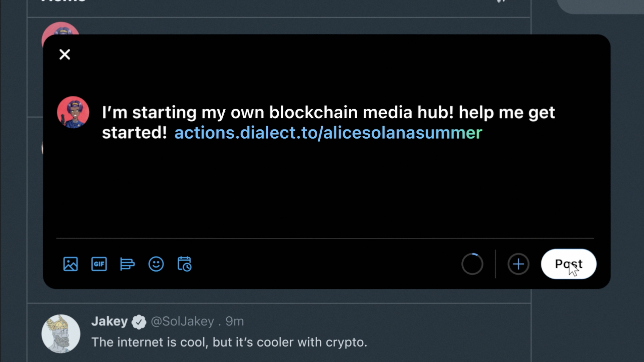Click Jakey's verified checkmark badge
644x362 pixels.
[139, 322]
